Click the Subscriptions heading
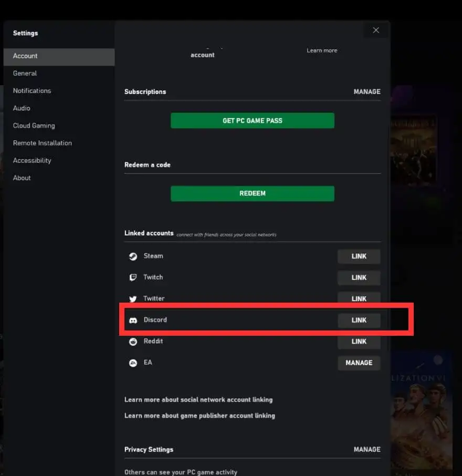Image resolution: width=462 pixels, height=476 pixels. (x=145, y=91)
